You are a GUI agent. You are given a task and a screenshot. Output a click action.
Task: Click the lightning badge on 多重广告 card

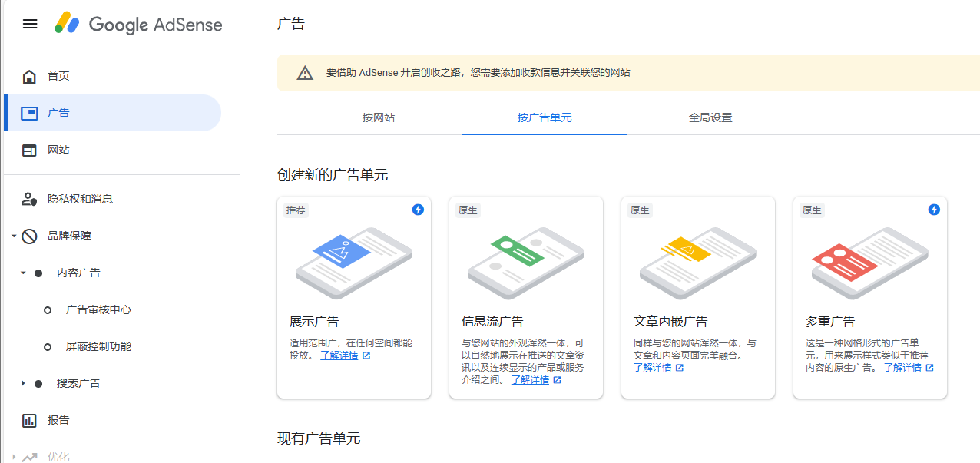[934, 210]
